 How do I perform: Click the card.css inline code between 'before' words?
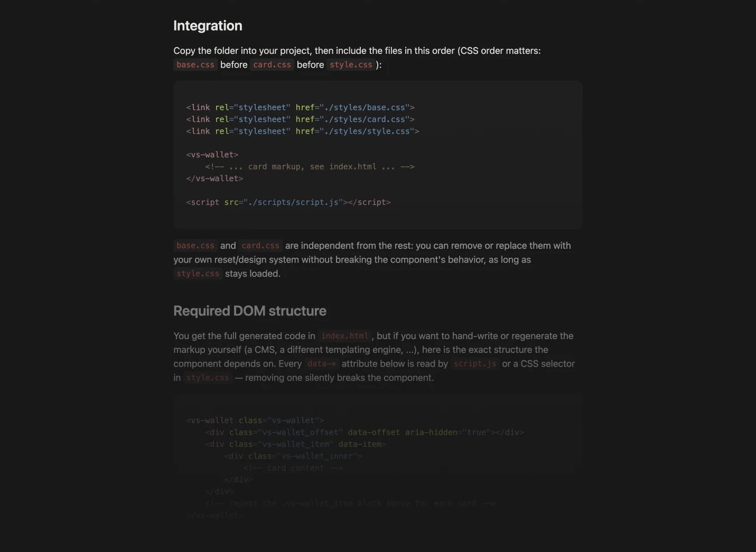point(272,65)
